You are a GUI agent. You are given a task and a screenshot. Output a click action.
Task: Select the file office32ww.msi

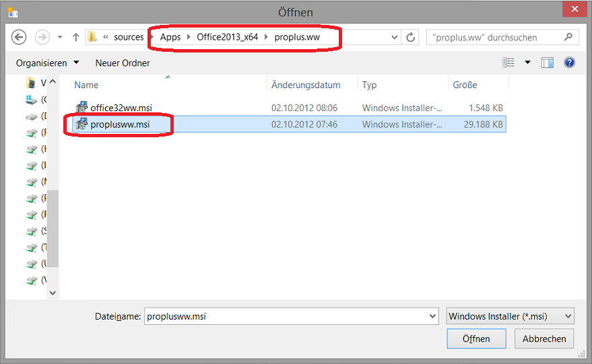pos(121,108)
